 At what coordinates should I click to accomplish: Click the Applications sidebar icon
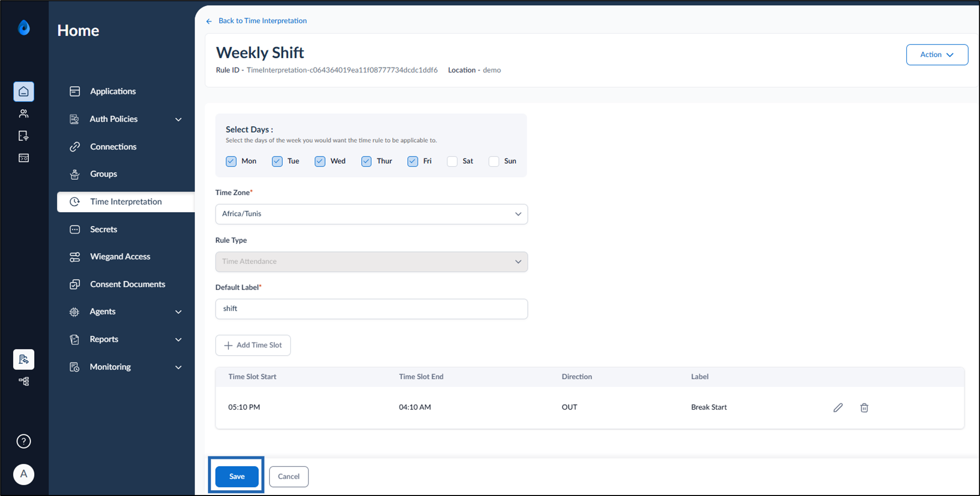(75, 91)
